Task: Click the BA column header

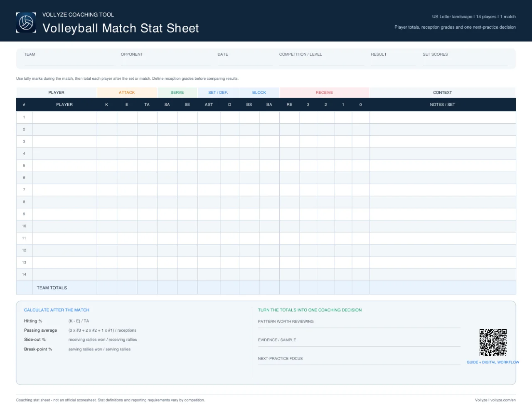Action: (269, 105)
